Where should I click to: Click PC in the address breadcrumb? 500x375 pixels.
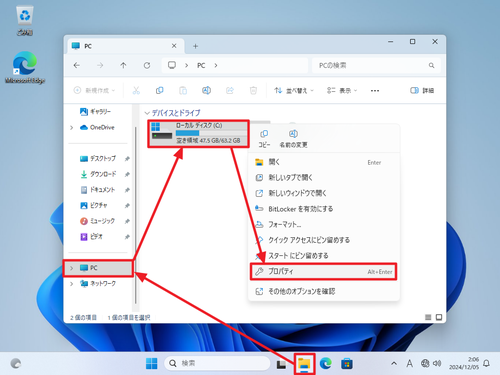pos(201,65)
